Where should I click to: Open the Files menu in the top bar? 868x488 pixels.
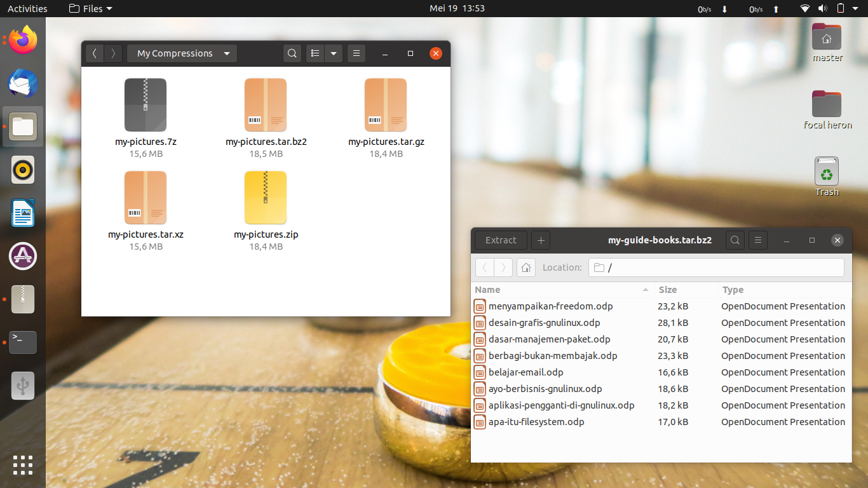pos(89,8)
